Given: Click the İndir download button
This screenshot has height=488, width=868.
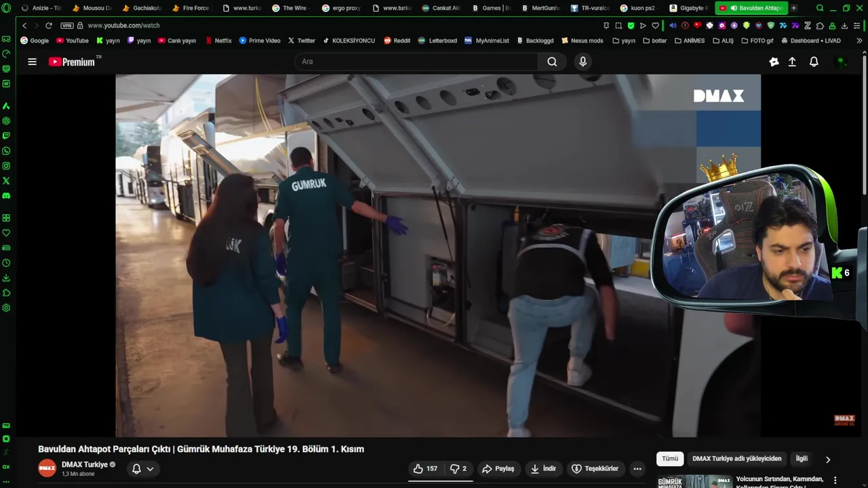Looking at the screenshot, I should pos(543,468).
